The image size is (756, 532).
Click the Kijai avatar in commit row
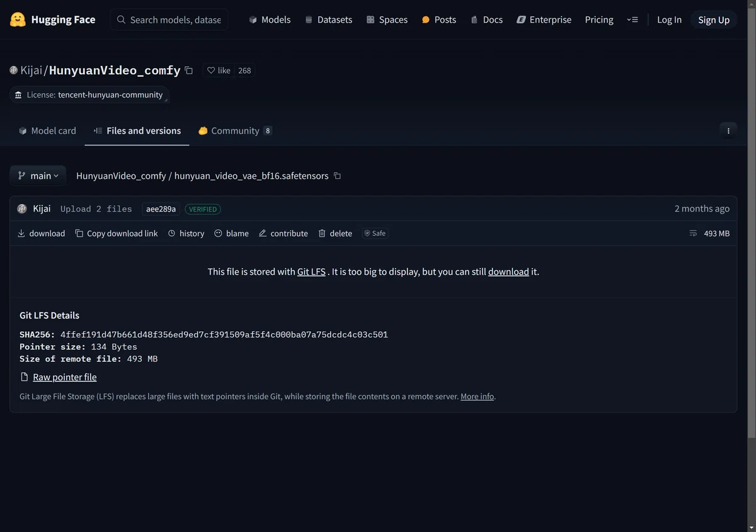[22, 208]
